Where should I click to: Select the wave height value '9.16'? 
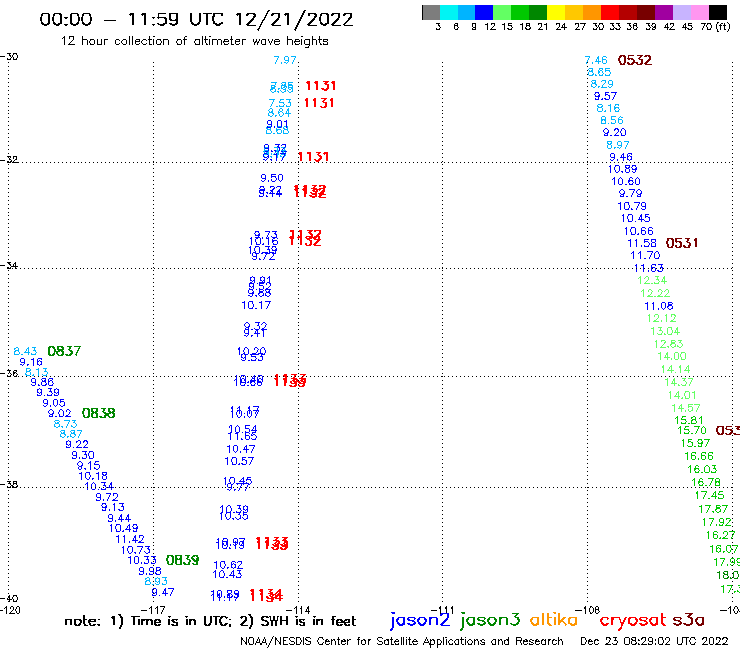pyautogui.click(x=31, y=362)
